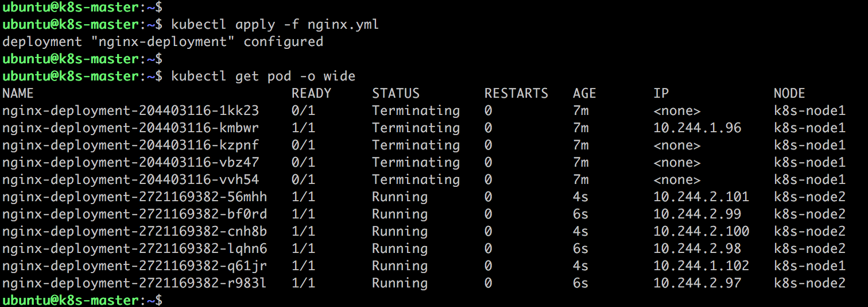Click the 1/1 READY value for kmbwr
The width and height of the screenshot is (868, 307).
click(303, 128)
